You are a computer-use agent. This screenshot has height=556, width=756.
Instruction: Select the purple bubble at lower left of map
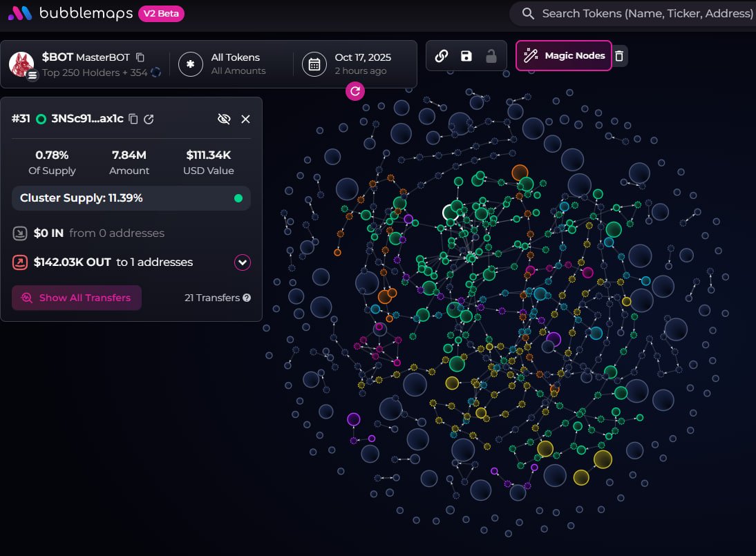tap(353, 419)
